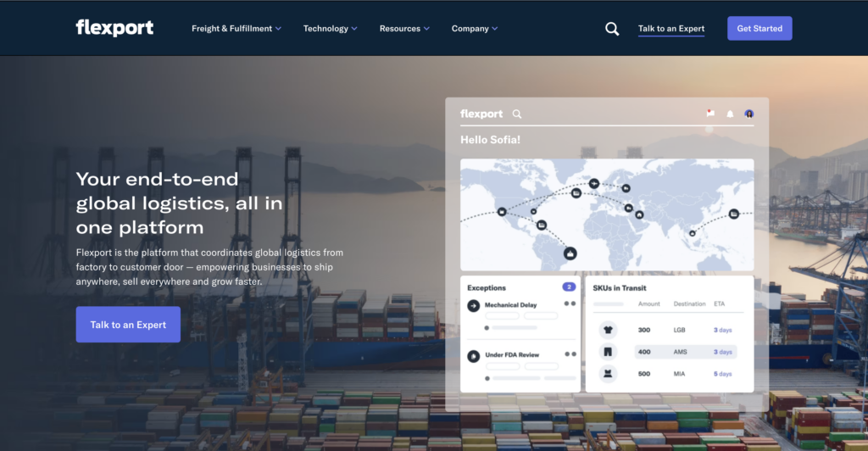Click the hero headline about global logistics
Screen dimensions: 868x451
(180, 203)
